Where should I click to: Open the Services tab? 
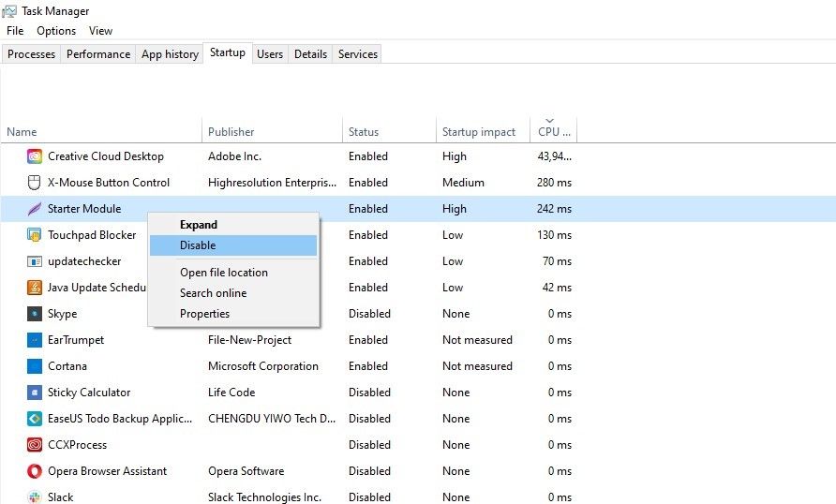pyautogui.click(x=357, y=54)
